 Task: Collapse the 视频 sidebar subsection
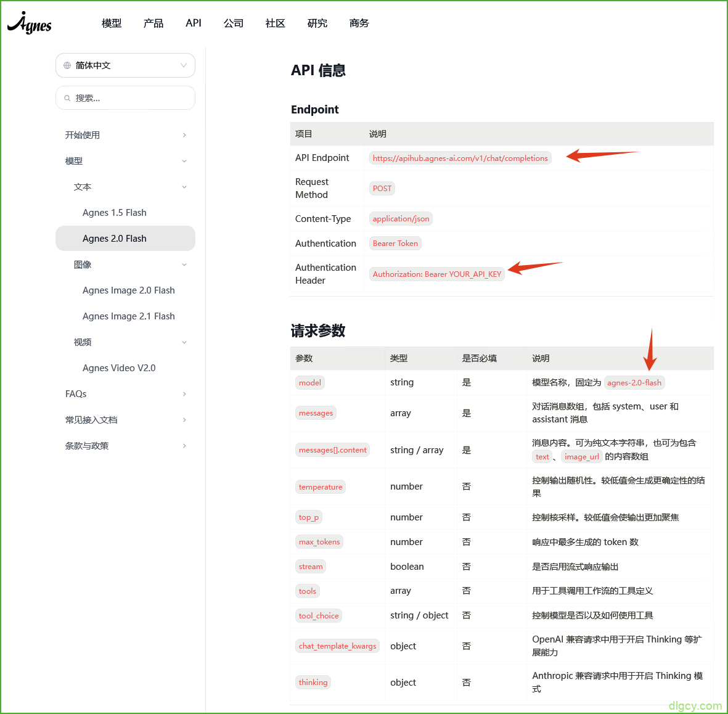(x=125, y=342)
